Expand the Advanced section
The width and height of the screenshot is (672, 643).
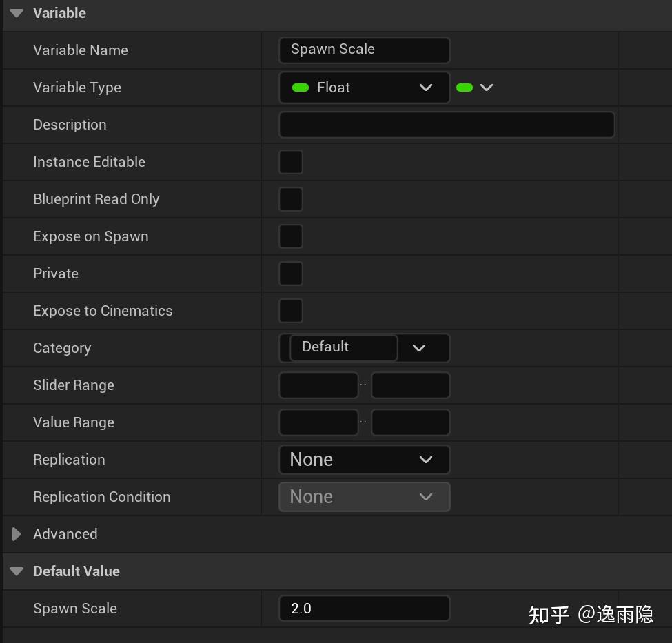[x=16, y=533]
